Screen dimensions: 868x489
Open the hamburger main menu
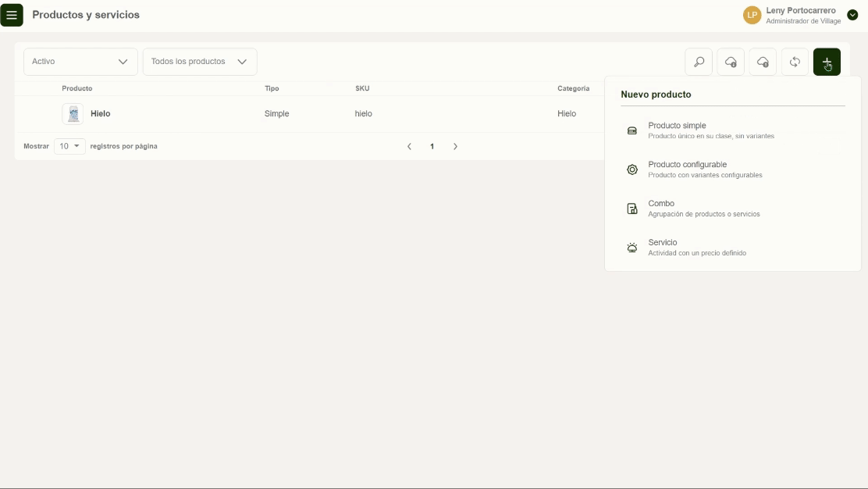pyautogui.click(x=12, y=15)
